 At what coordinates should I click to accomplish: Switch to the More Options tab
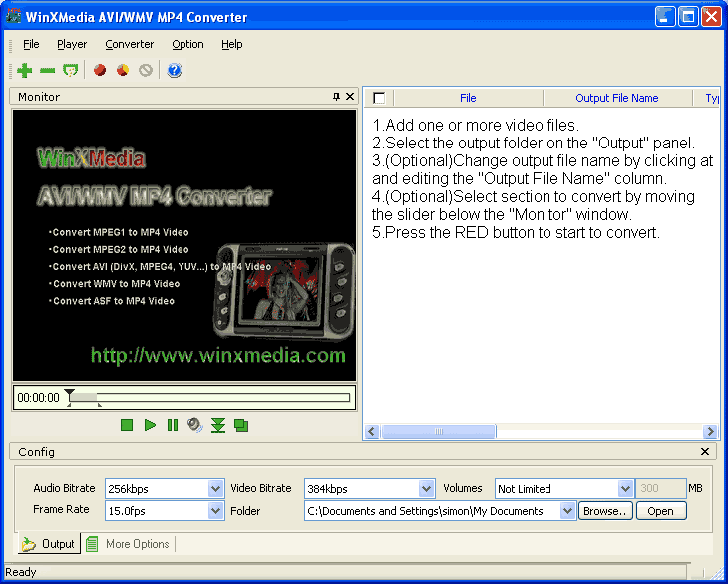[x=128, y=544]
